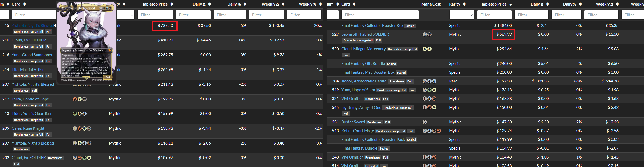Image resolution: width=644 pixels, height=167 pixels.
Task: Open Yuna, Grand Summoner card page
Action: click(32, 55)
